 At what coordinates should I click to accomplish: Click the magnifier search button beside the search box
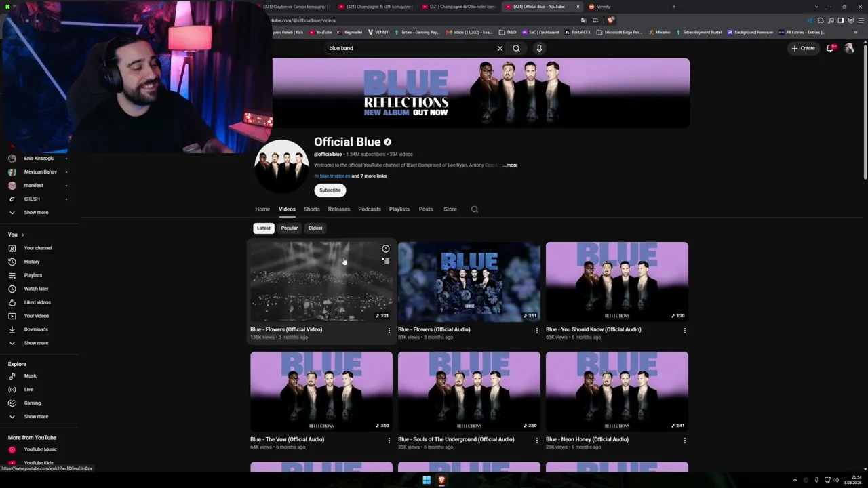pos(516,48)
